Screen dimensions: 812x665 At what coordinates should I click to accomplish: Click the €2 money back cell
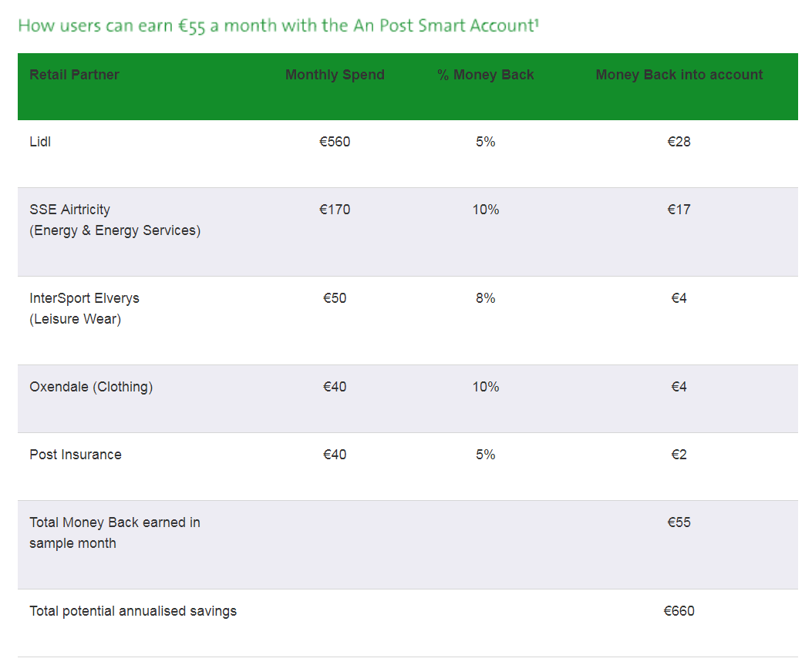coord(679,455)
